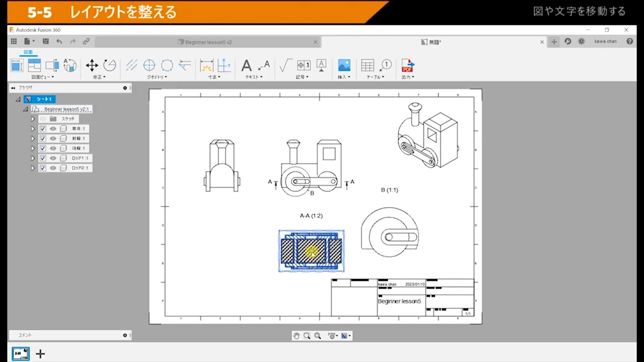The height and width of the screenshot is (362, 644).
Task: Pick the Detail View tool
Action: [x=69, y=65]
